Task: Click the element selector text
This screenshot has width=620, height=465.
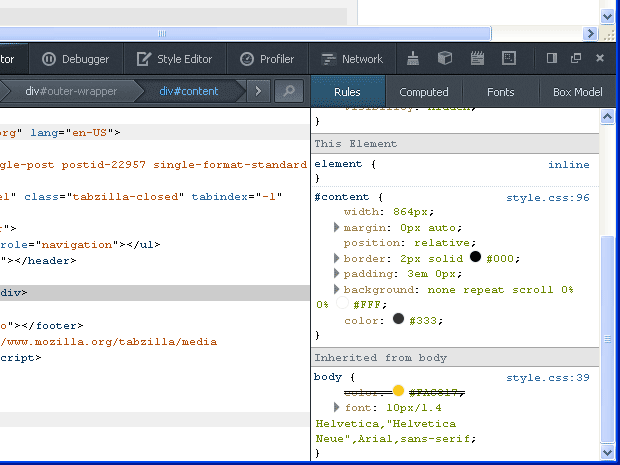Action: 338,164
